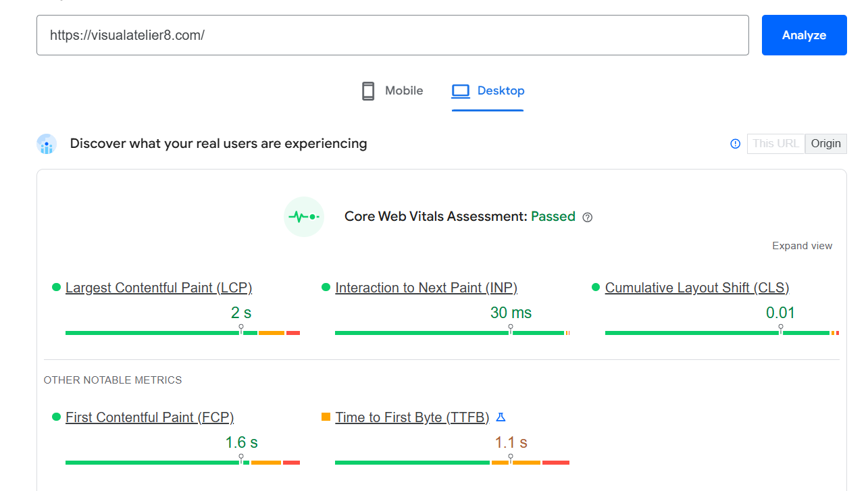Image resolution: width=868 pixels, height=491 pixels.
Task: Expand view of Core Web Vitals
Action: [x=802, y=246]
